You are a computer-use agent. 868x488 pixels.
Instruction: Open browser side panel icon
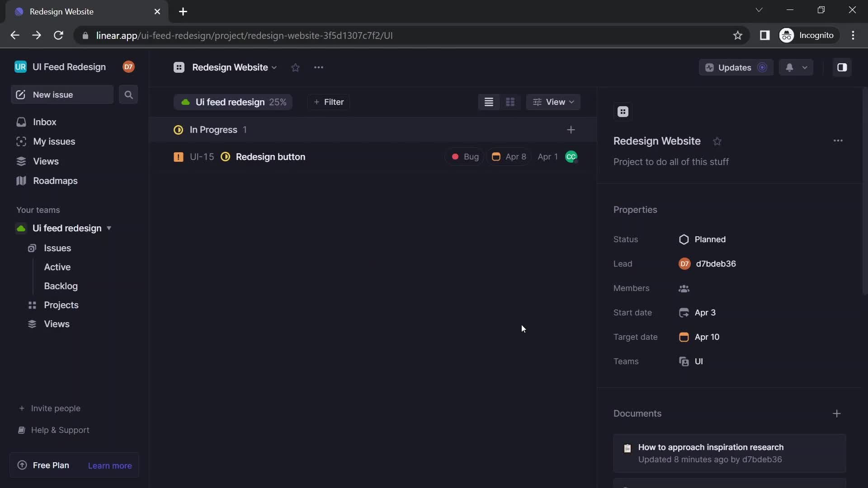tap(764, 35)
